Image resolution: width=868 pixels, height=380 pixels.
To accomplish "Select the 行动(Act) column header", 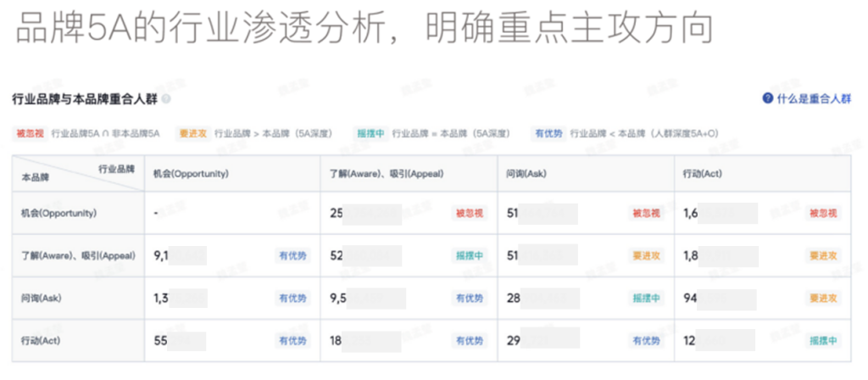I will coord(703,174).
